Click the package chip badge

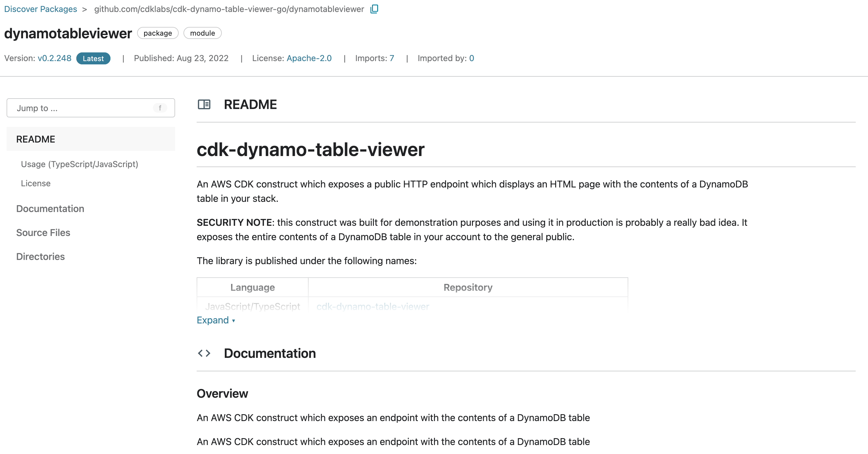point(158,33)
